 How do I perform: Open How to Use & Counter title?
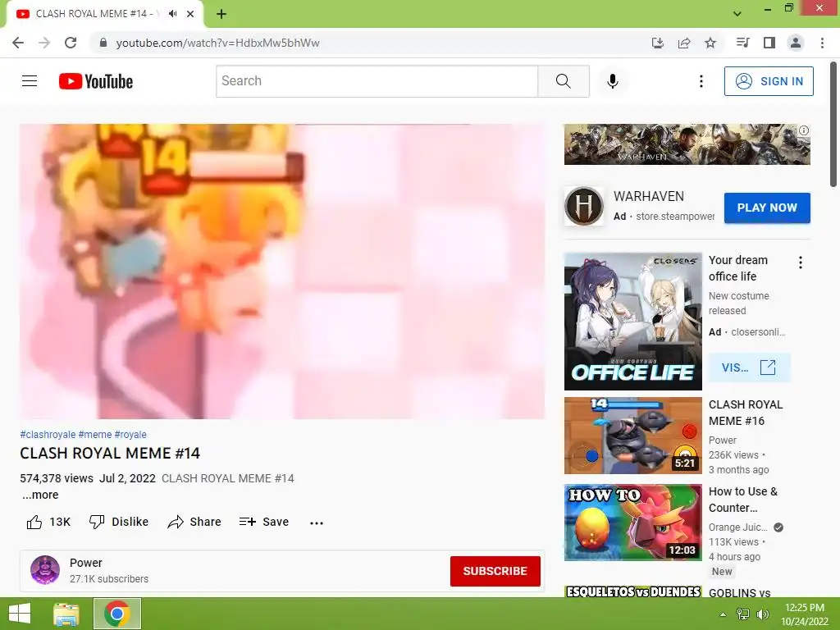click(x=743, y=500)
